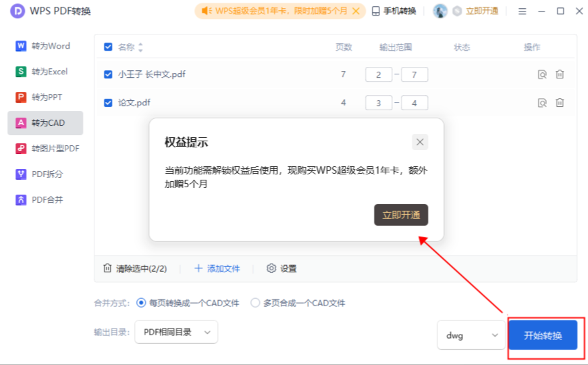This screenshot has width=588, height=365.
Task: Click the user avatar picture
Action: [x=440, y=11]
